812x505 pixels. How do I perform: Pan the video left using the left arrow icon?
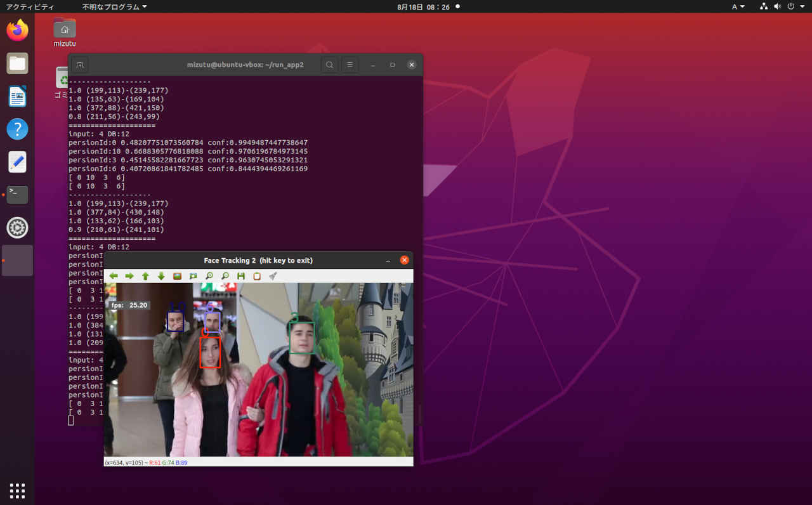click(114, 276)
